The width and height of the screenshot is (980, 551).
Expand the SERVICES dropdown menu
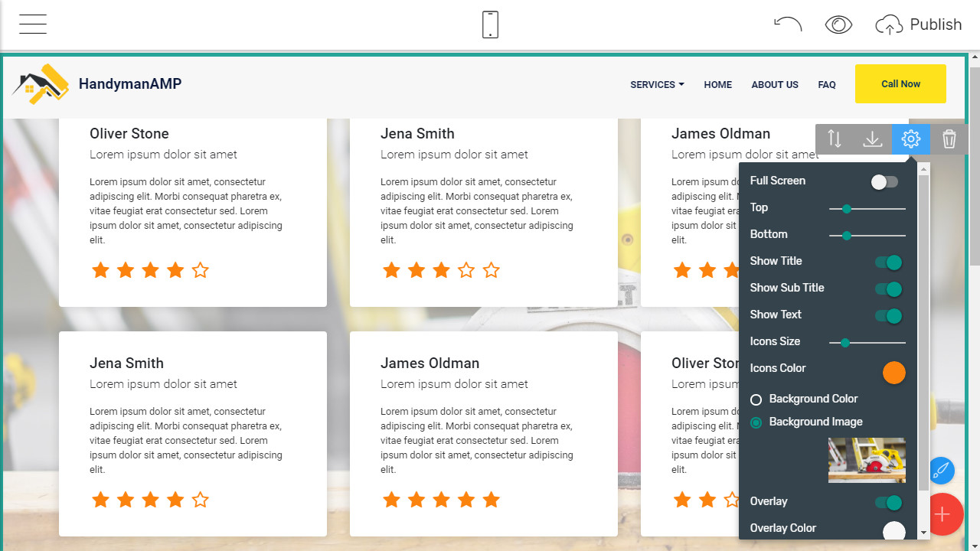click(x=657, y=85)
